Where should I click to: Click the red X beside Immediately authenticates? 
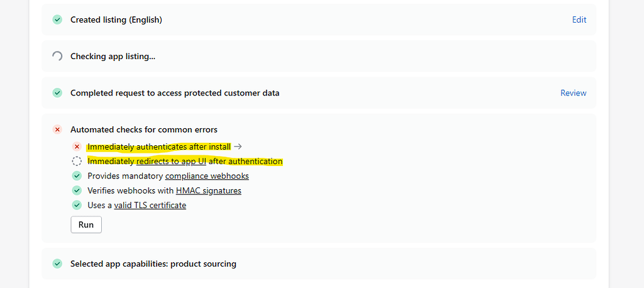[x=77, y=147]
